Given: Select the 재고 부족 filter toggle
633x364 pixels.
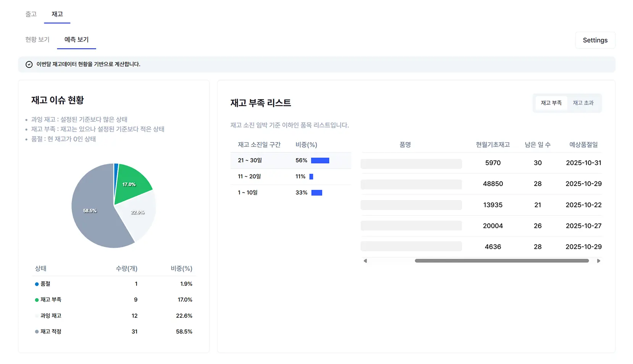Looking at the screenshot, I should tap(551, 103).
